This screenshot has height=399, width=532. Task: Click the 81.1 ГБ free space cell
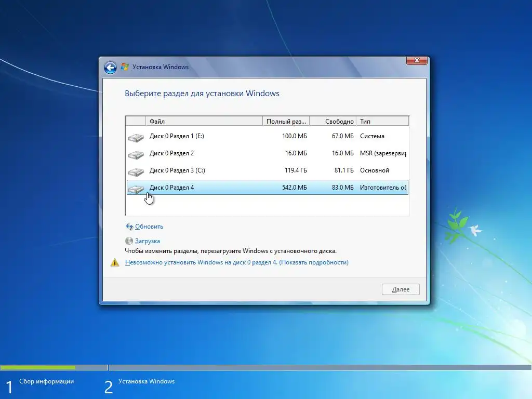tap(344, 170)
